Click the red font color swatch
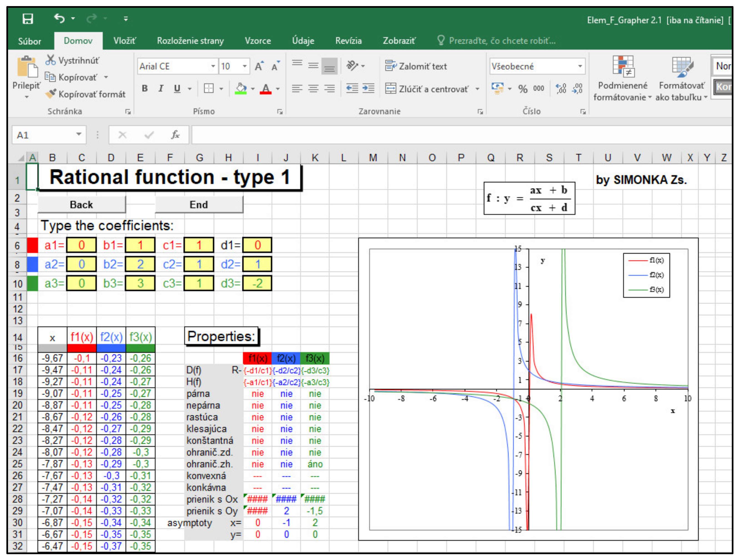This screenshot has height=560, width=739. 266,89
